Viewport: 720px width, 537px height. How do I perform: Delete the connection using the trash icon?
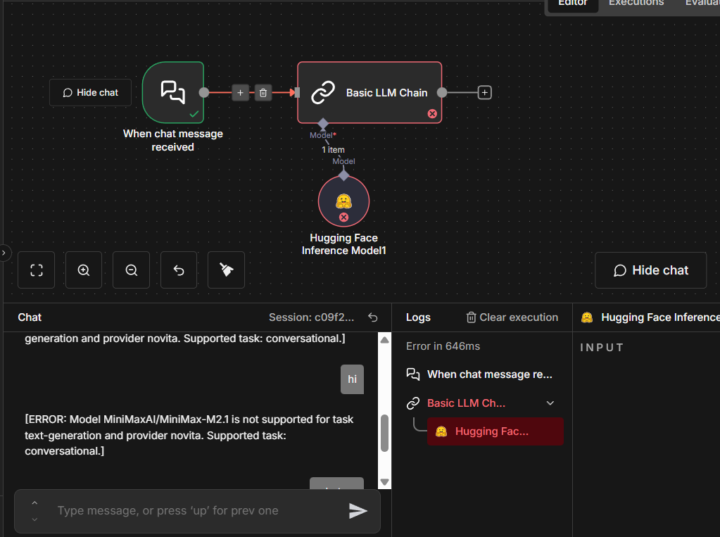[263, 93]
